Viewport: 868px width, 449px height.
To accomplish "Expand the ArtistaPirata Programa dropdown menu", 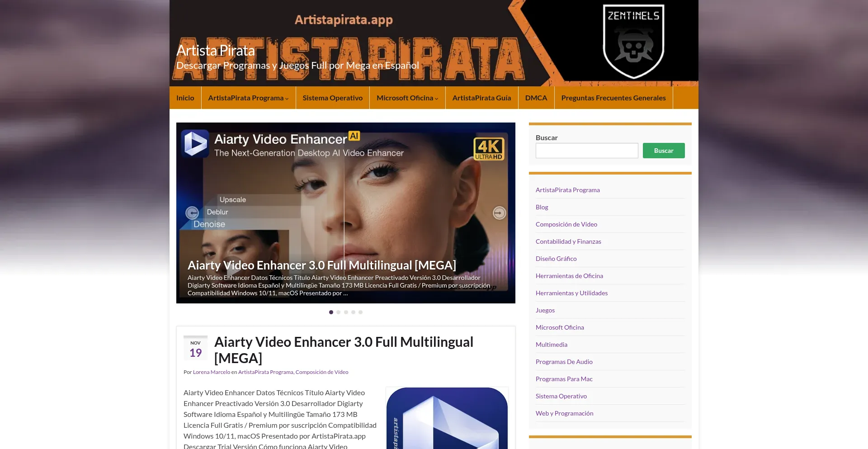I will coord(248,98).
